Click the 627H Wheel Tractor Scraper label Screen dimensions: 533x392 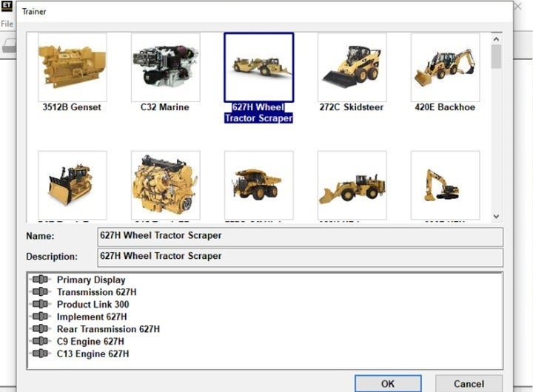258,112
